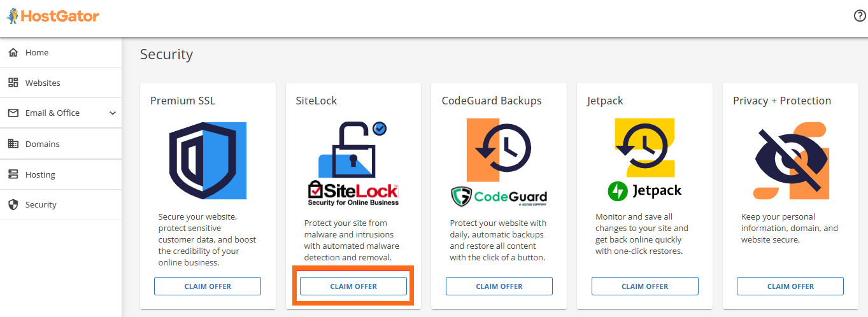Click the SiteLock padlock illustration

352,150
